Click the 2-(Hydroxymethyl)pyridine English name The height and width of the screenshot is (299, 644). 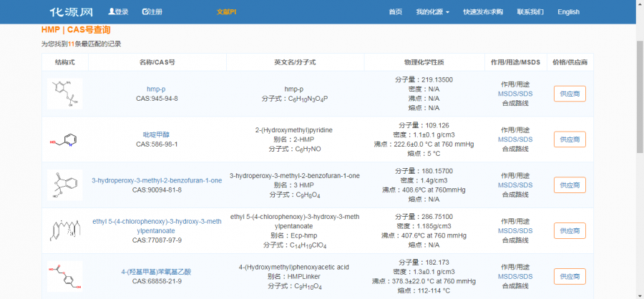tap(293, 130)
